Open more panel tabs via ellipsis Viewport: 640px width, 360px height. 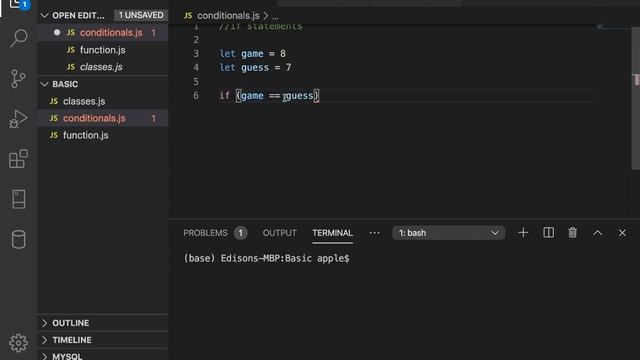(x=374, y=233)
